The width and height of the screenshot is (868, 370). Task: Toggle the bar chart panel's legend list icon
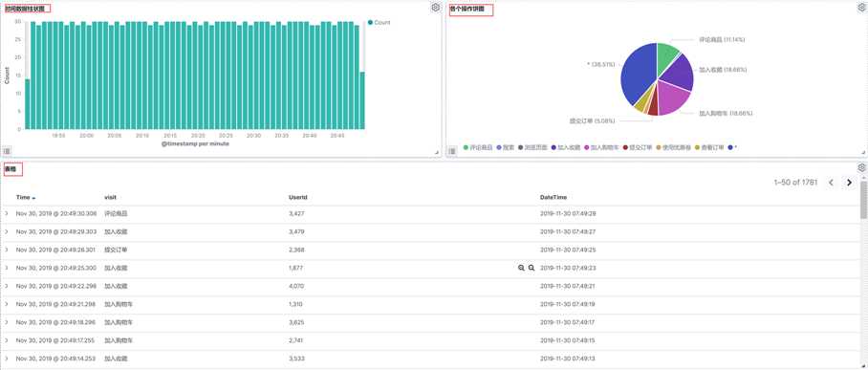[x=7, y=151]
